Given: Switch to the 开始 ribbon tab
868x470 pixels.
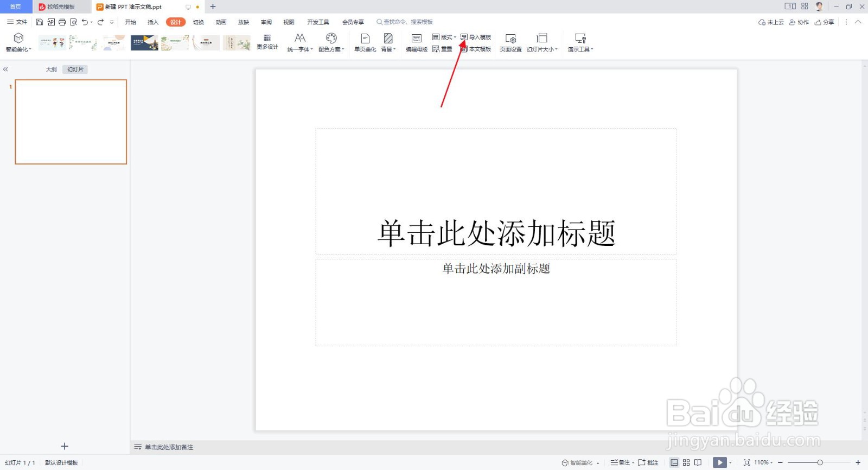Looking at the screenshot, I should (x=131, y=22).
